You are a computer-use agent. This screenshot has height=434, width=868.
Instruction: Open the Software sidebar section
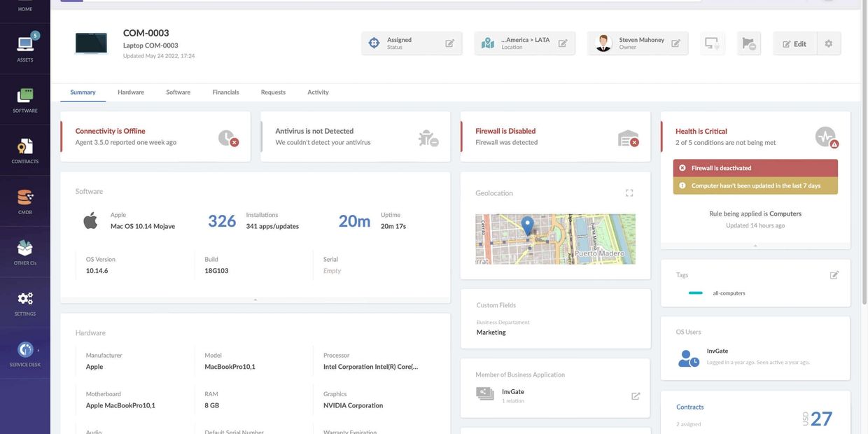25,99
